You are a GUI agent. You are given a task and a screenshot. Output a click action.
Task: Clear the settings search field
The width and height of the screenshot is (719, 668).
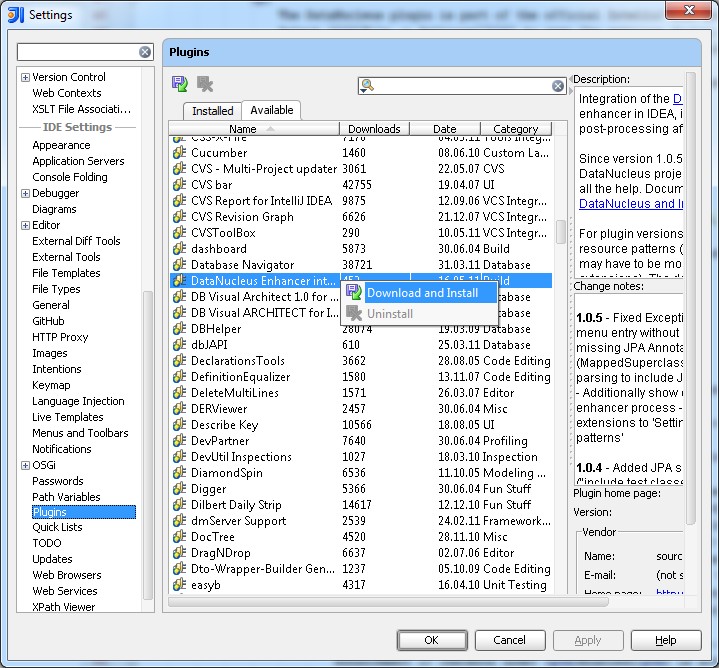(145, 52)
